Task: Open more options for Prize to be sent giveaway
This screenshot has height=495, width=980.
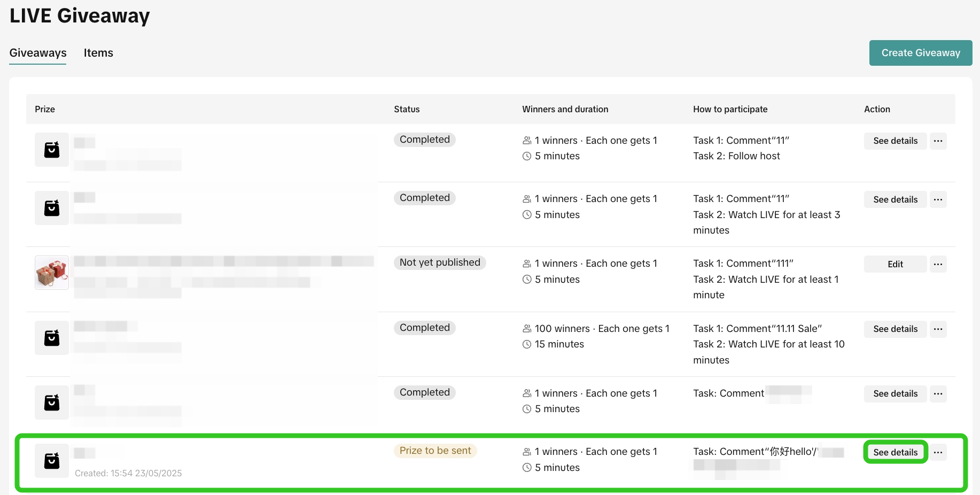Action: (938, 452)
